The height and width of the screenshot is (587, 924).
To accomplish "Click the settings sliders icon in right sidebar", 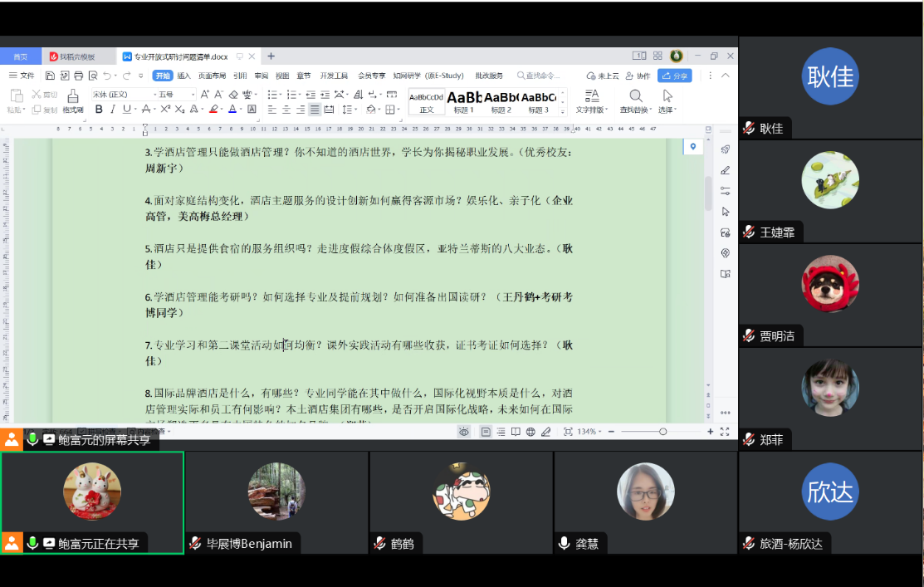I will 726,191.
